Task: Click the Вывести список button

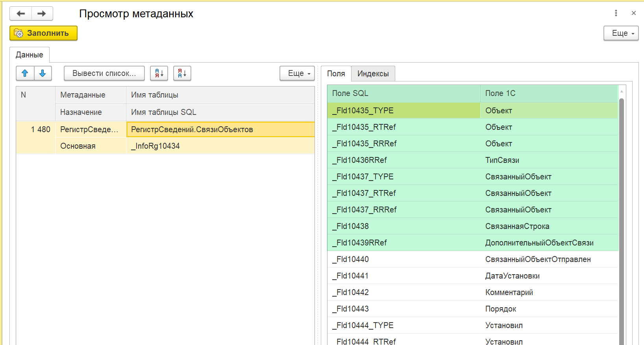Action: pyautogui.click(x=104, y=73)
